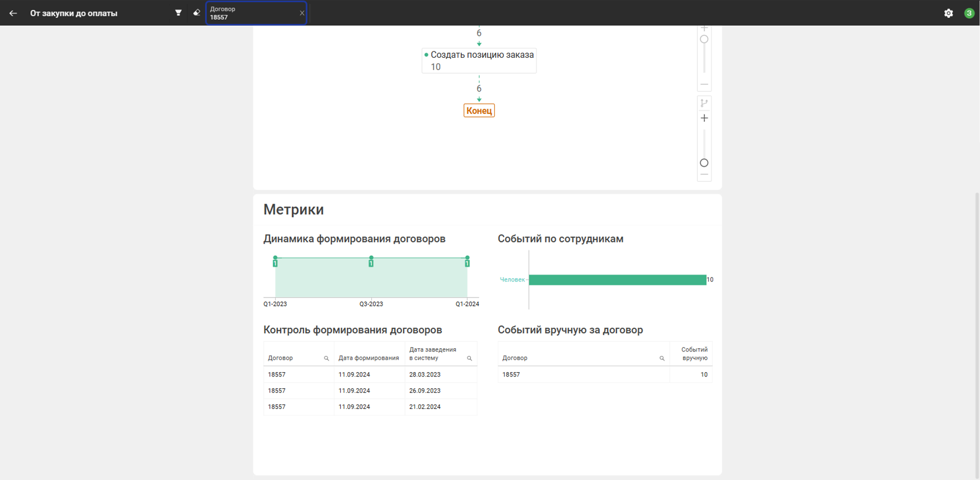Remove the Договор 18557 filter chip

point(302,13)
